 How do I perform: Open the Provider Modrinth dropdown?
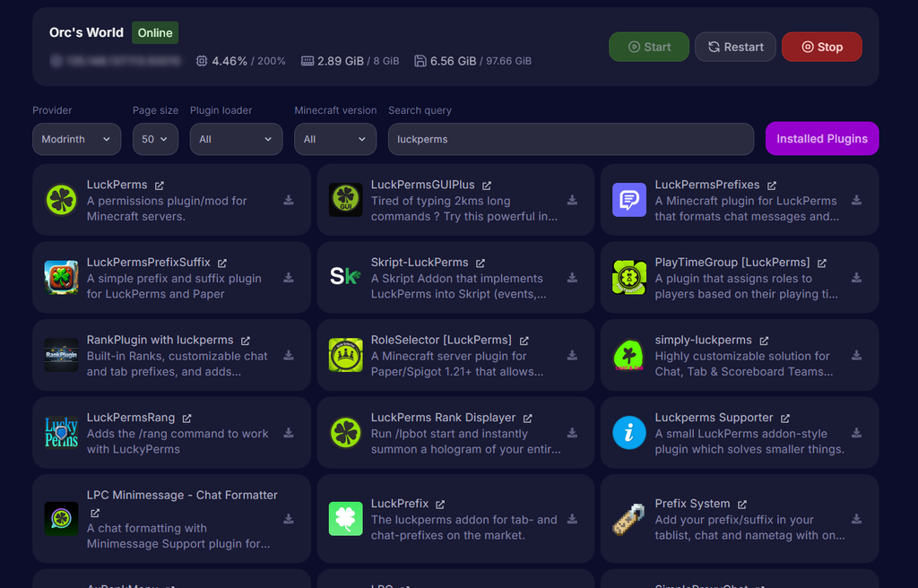(x=77, y=140)
